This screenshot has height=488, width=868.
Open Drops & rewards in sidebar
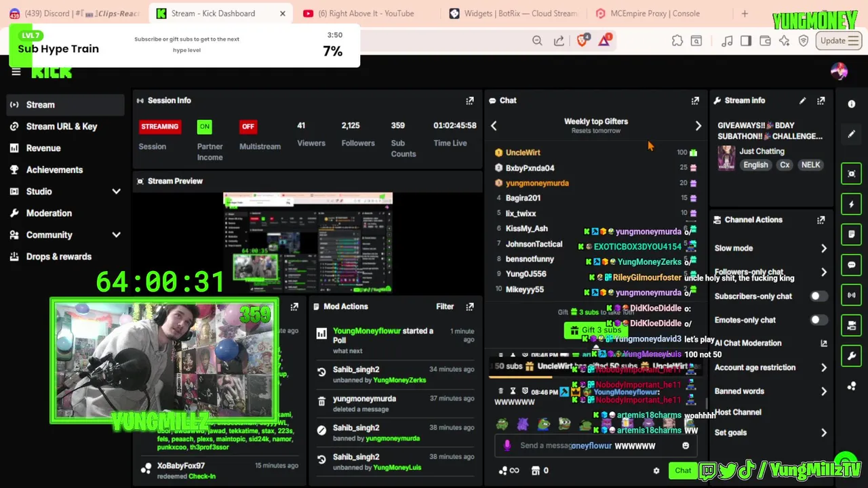[x=65, y=256]
